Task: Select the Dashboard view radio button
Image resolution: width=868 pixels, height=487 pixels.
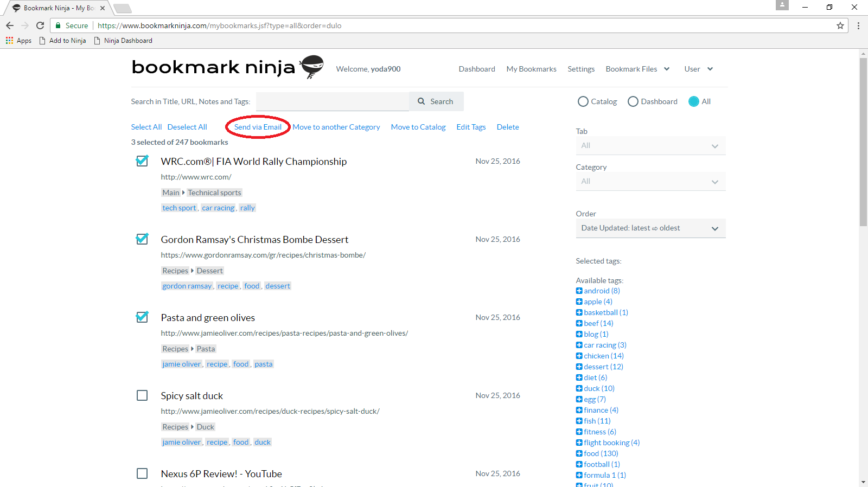Action: coord(633,101)
